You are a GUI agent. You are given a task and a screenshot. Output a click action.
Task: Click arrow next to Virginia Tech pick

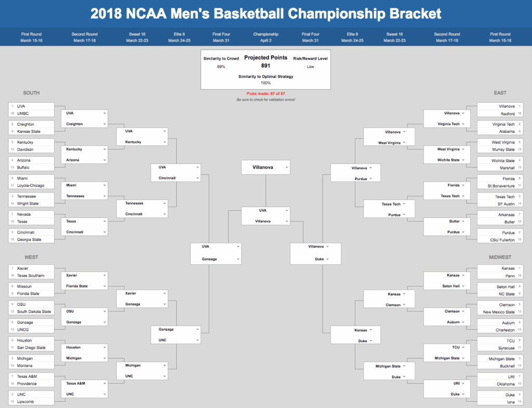[x=463, y=124]
